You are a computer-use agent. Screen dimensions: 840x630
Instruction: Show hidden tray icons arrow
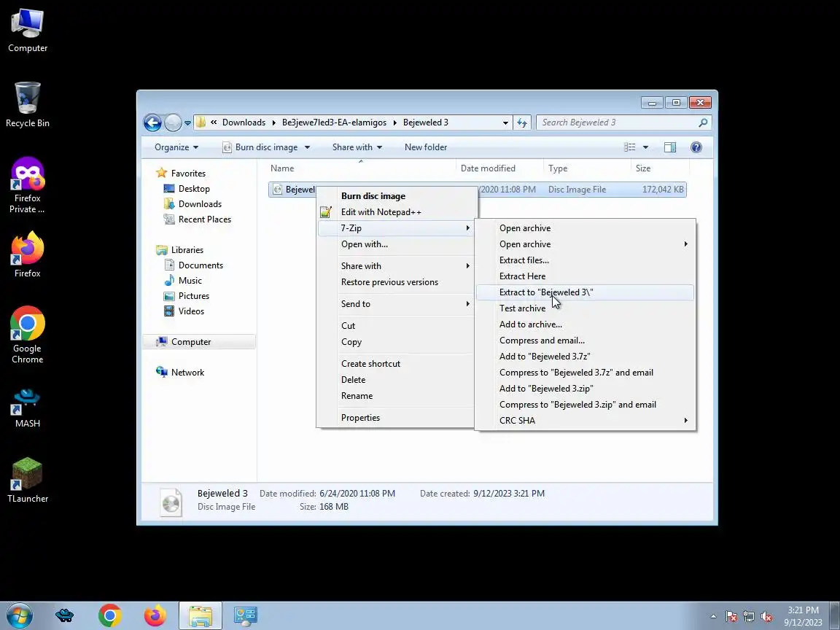[x=713, y=617]
